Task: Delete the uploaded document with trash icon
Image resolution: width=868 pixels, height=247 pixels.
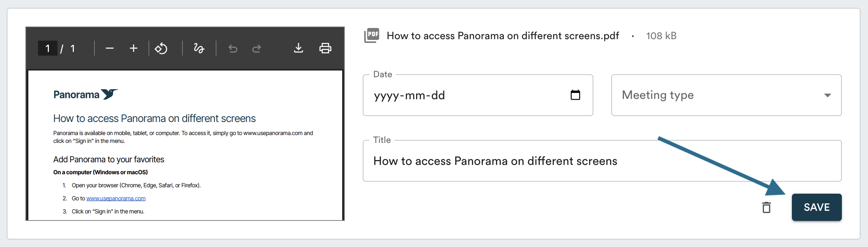Action: pos(766,207)
